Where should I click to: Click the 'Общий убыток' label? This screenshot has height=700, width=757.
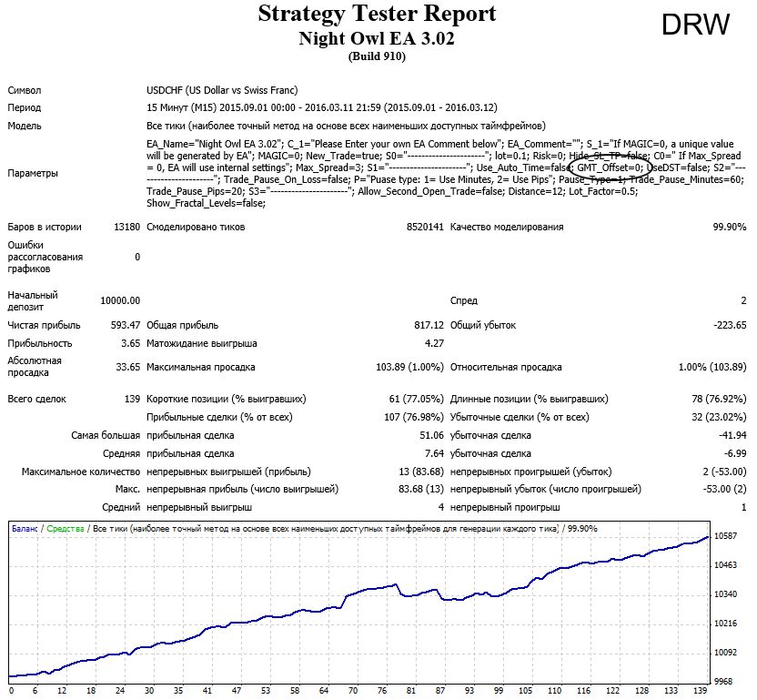click(483, 326)
